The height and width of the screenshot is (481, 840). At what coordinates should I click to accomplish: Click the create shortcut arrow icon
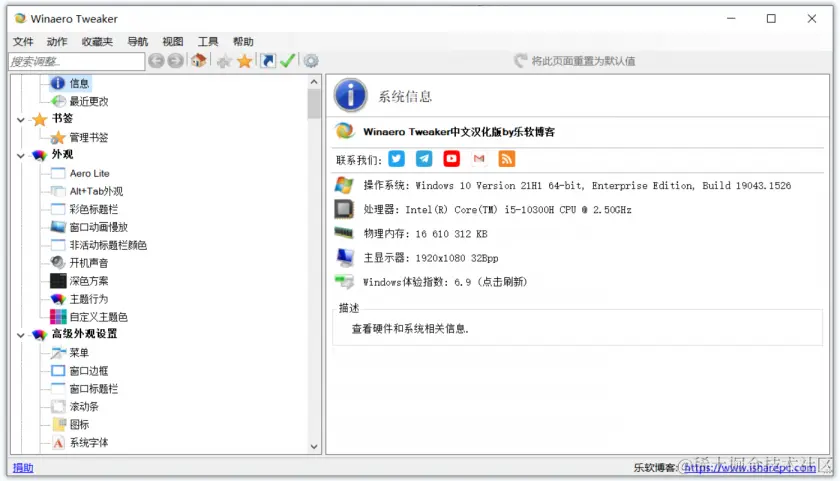click(268, 61)
